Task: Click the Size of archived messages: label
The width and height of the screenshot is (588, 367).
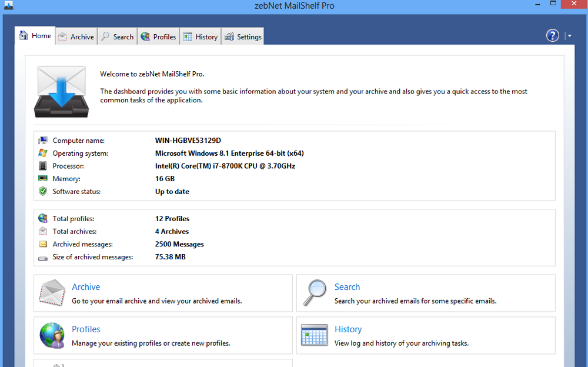Action: [93, 256]
